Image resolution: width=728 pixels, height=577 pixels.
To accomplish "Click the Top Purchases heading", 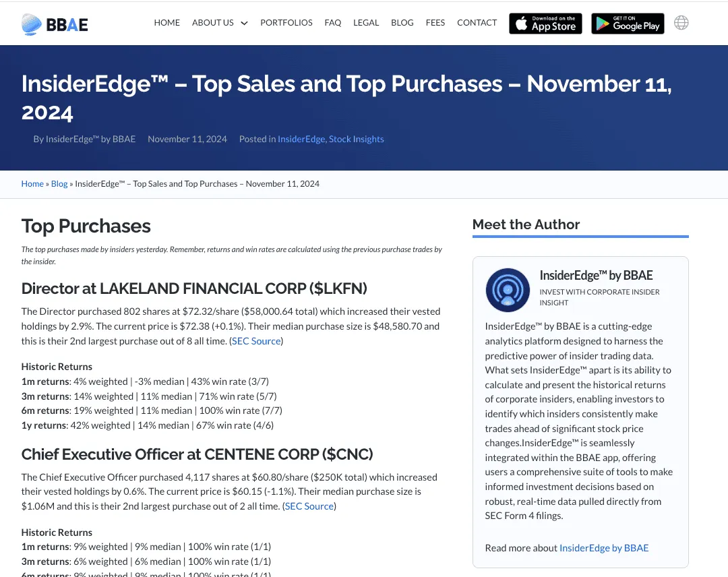I will coord(86,226).
